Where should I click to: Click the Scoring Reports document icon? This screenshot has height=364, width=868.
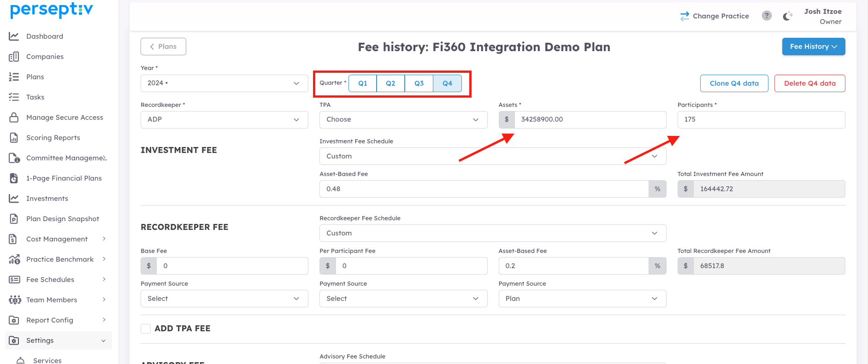click(14, 138)
